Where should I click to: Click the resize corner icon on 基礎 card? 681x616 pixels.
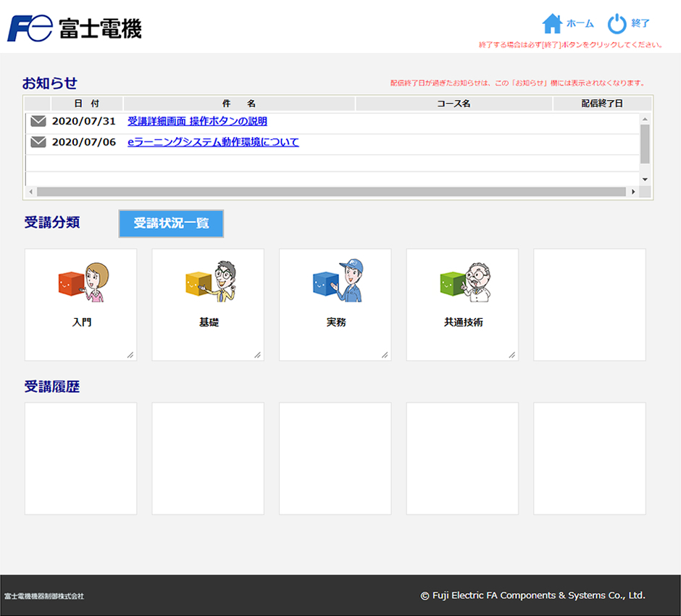point(257,355)
